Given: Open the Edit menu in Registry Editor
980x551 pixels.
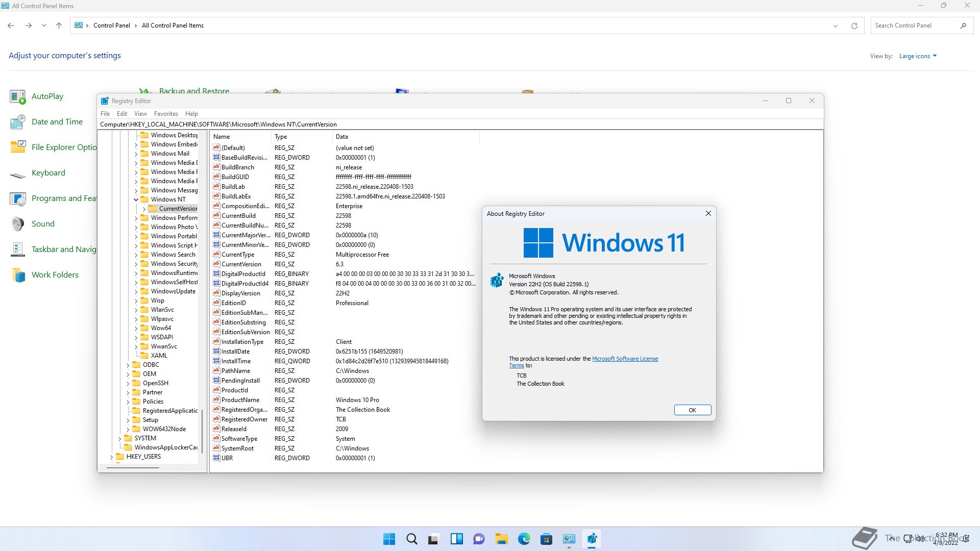Looking at the screenshot, I should 122,114.
